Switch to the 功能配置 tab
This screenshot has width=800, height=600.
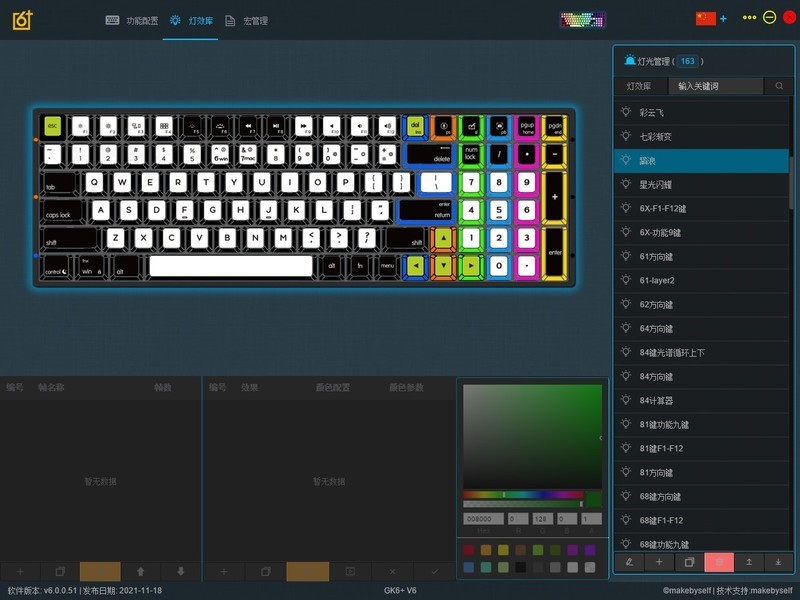click(133, 20)
